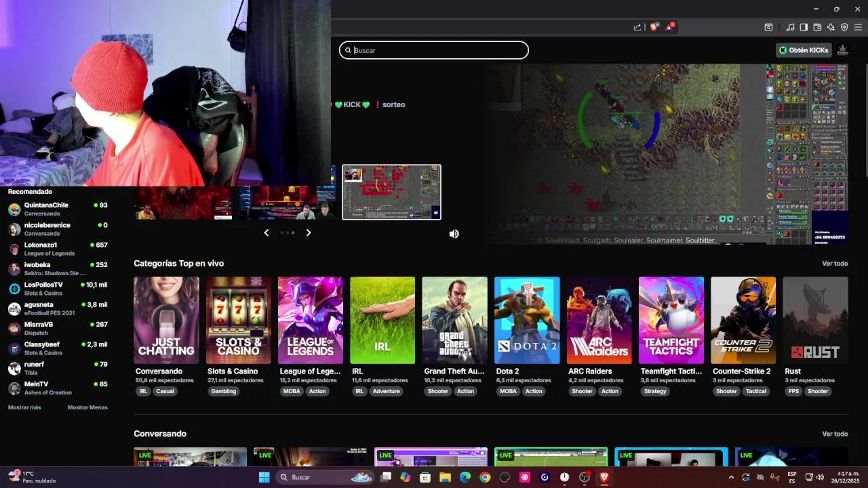Open the Counter-Strike 2 category card

click(743, 320)
